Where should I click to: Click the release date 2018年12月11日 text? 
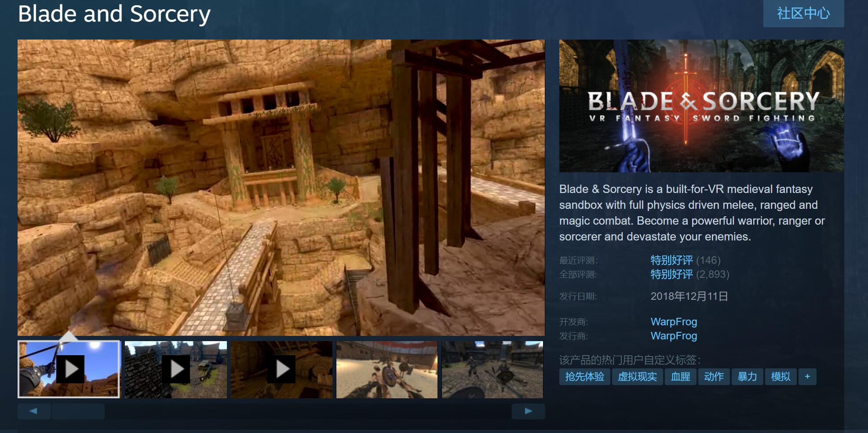point(689,296)
